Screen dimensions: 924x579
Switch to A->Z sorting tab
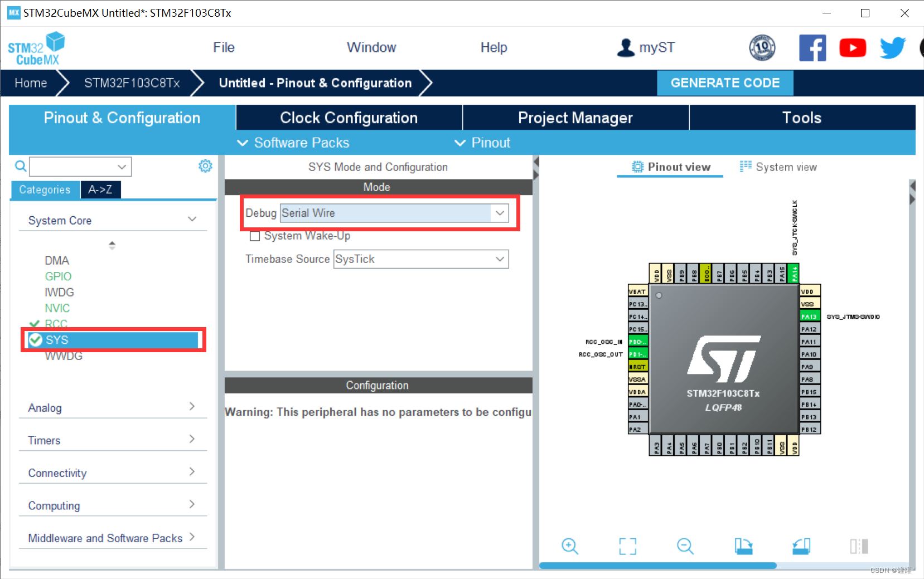pos(100,189)
